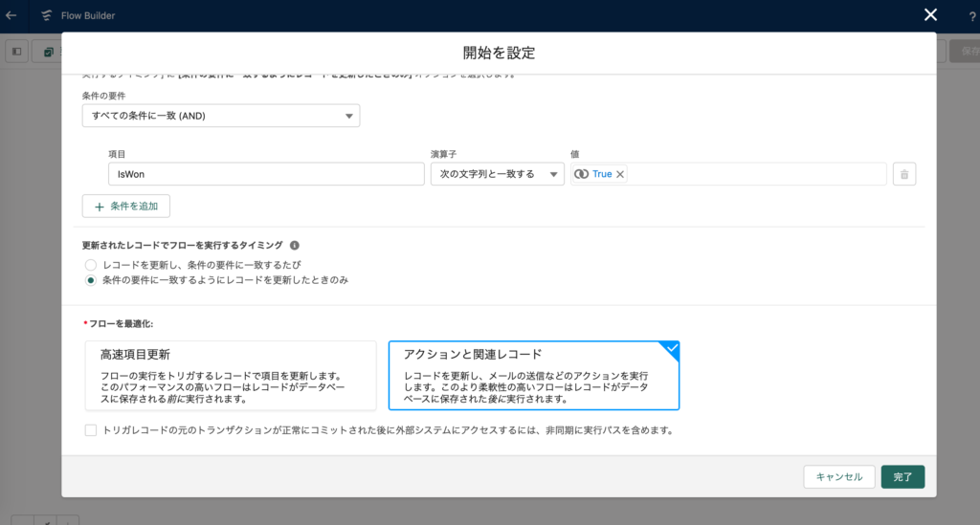Toggle the left sidebar panel icon

pos(16,51)
